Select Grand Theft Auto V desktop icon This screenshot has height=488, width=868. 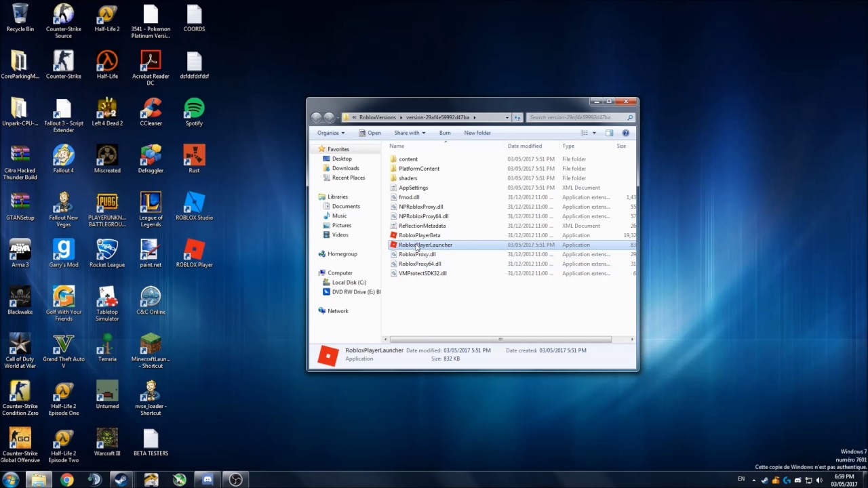point(63,351)
